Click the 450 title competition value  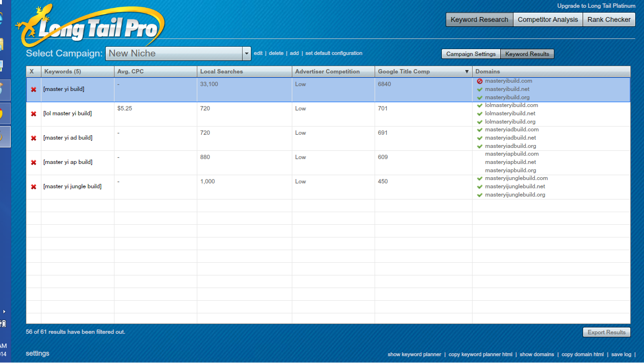383,181
